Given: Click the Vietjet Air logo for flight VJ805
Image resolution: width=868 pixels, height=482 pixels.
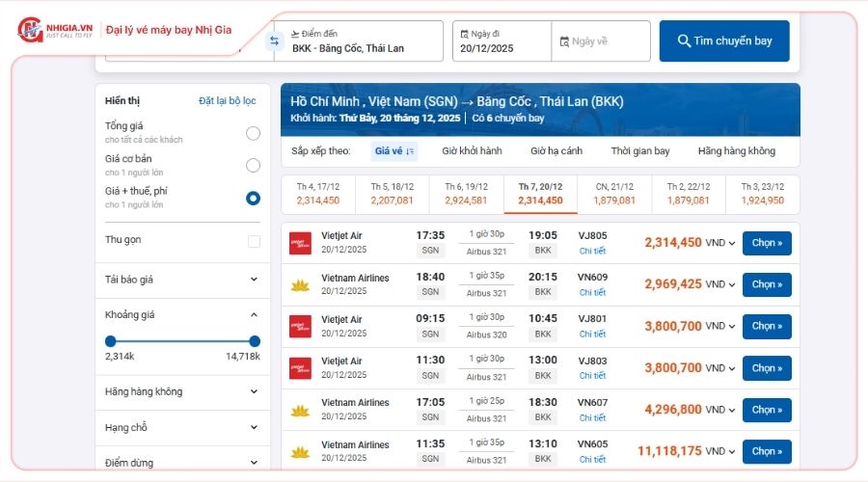Looking at the screenshot, I should [x=300, y=243].
